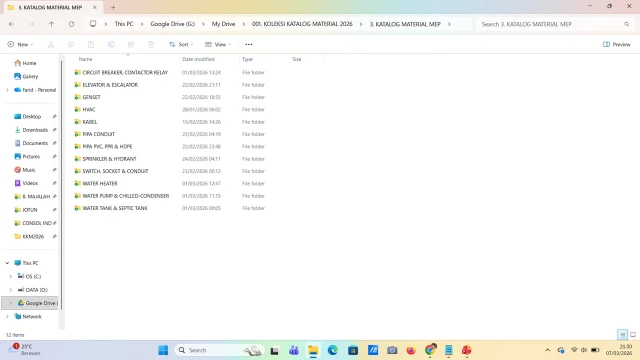Switch to large thumbnails view icon

point(633,335)
